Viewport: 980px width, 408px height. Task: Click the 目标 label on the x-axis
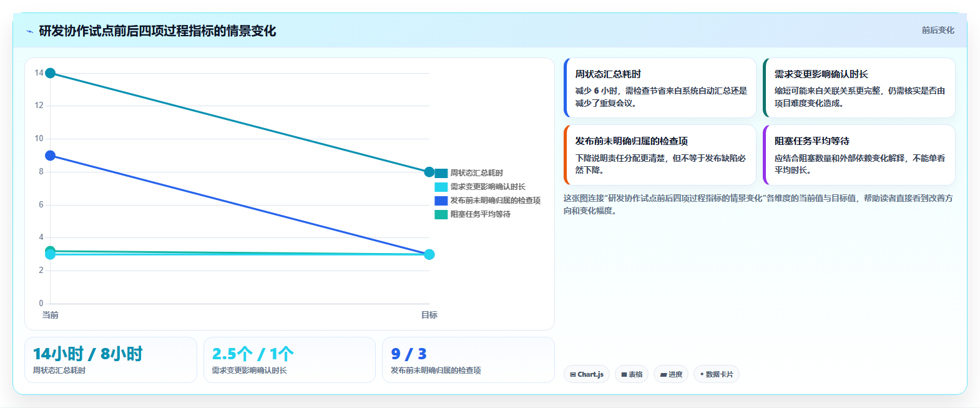[429, 315]
